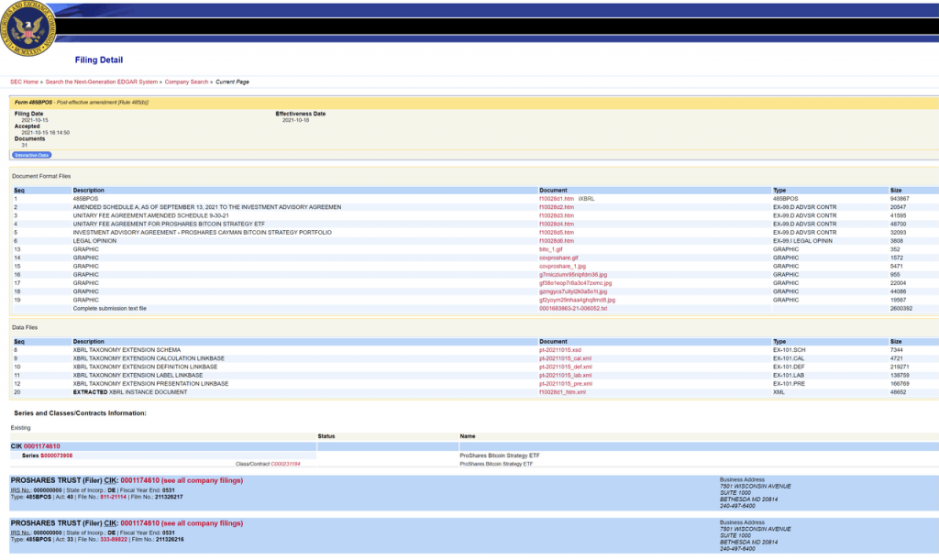This screenshot has height=560, width=939.
Task: Select the Form 485BPOS header text
Action: 82,103
